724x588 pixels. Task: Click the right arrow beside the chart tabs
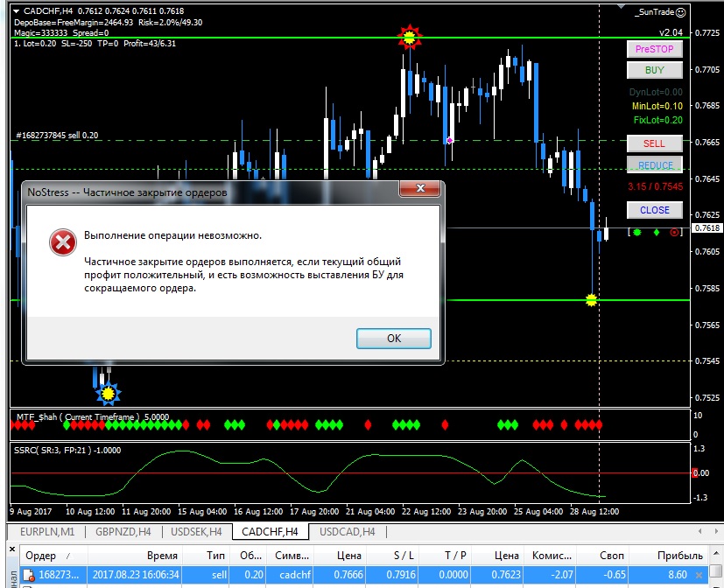(717, 532)
